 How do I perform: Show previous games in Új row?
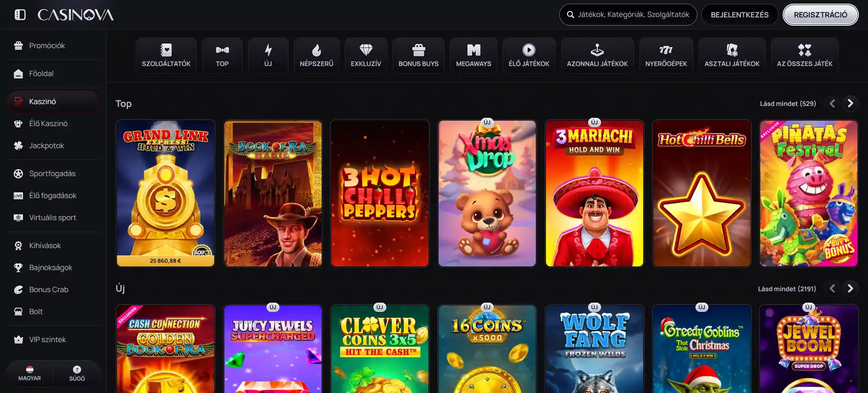click(832, 288)
